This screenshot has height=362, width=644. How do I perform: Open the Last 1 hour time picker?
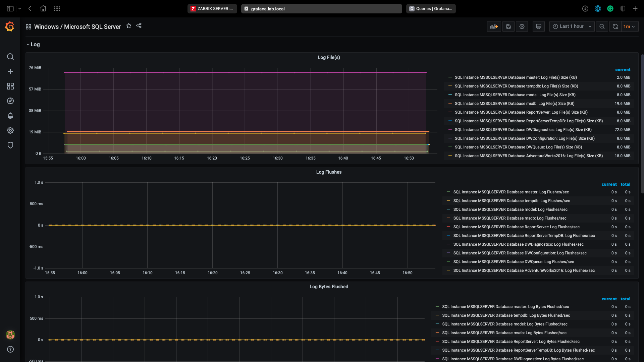pyautogui.click(x=572, y=26)
